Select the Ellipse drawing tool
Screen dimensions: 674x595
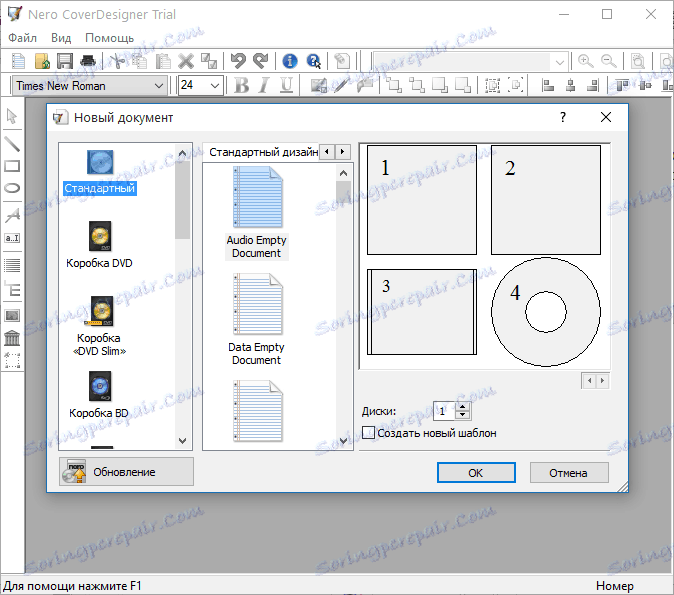[12, 188]
